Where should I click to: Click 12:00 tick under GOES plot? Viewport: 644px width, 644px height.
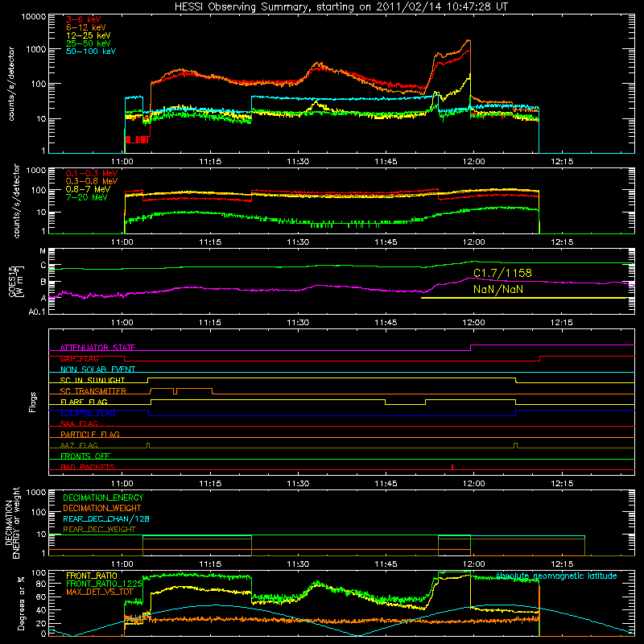(x=473, y=323)
